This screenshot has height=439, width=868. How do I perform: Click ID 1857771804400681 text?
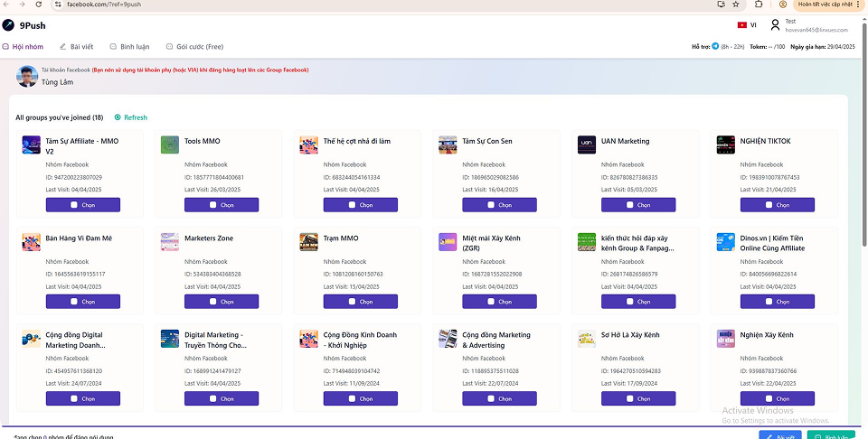coord(214,177)
